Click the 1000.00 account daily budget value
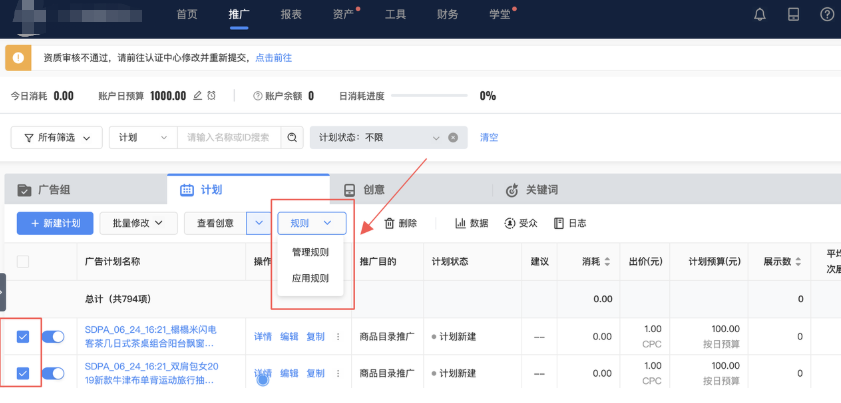Viewport: 841px width, 403px height. click(168, 96)
